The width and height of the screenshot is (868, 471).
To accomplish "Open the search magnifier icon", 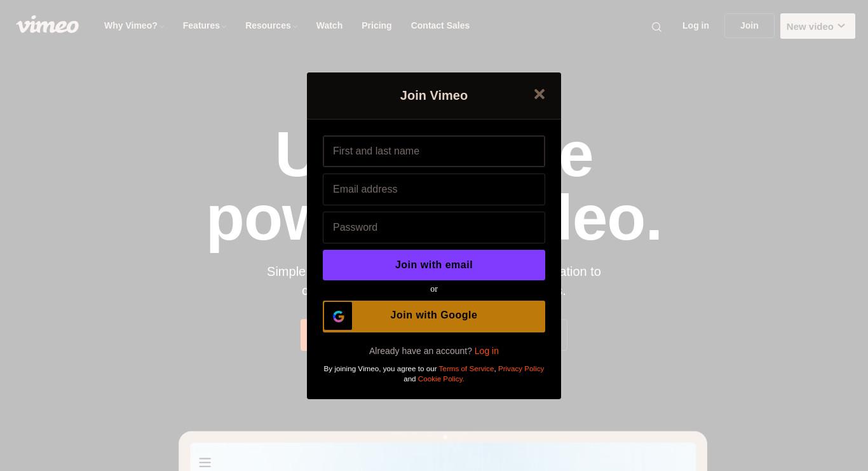I will pos(656,27).
